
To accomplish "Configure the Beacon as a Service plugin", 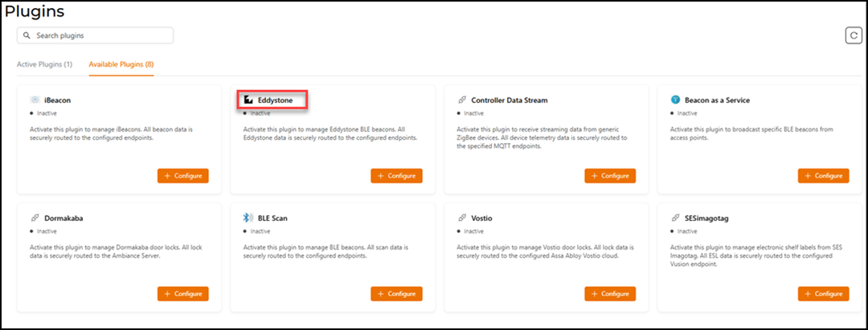I will 823,176.
